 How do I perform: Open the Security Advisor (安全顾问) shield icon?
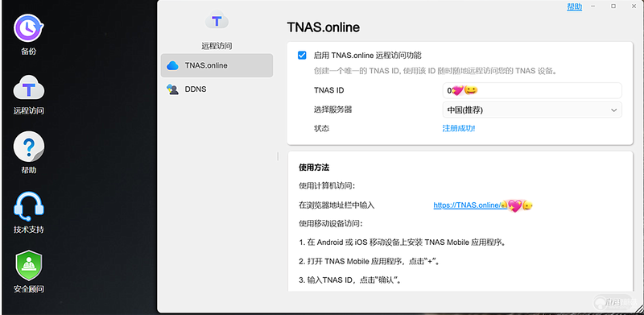pyautogui.click(x=28, y=265)
